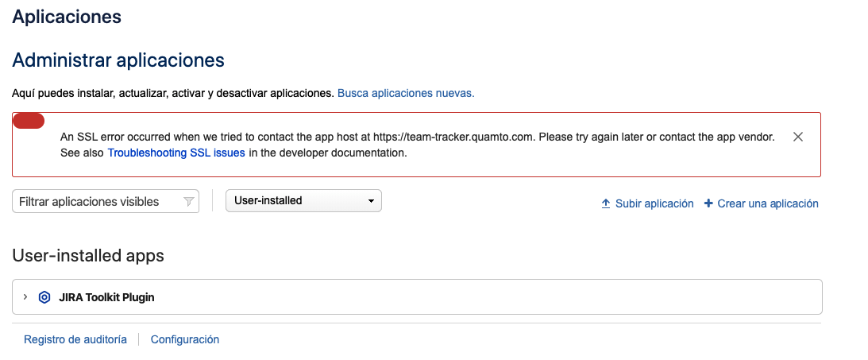The image size is (868, 360).
Task: Click the User-installed apps heading
Action: tap(88, 255)
